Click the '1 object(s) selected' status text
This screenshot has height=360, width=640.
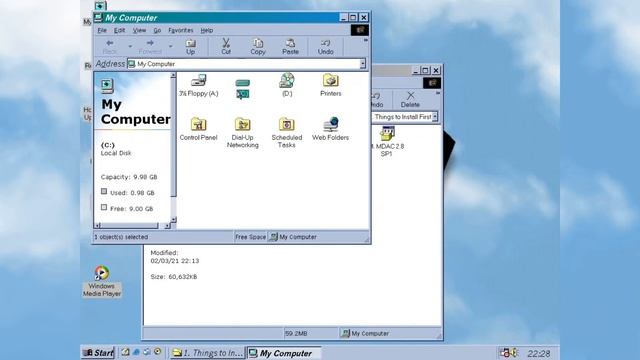tap(121, 237)
